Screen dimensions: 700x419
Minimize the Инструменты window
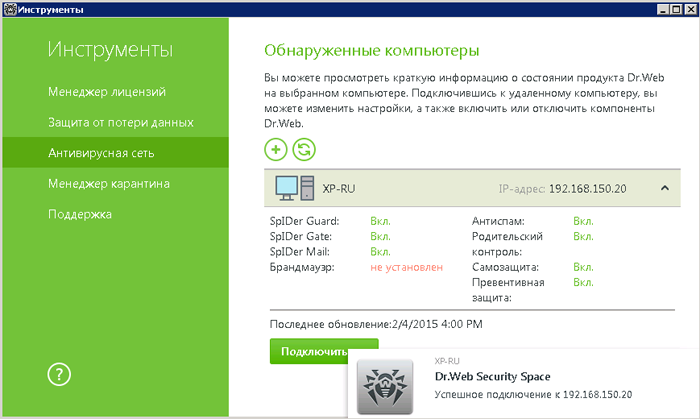pyautogui.click(x=663, y=9)
